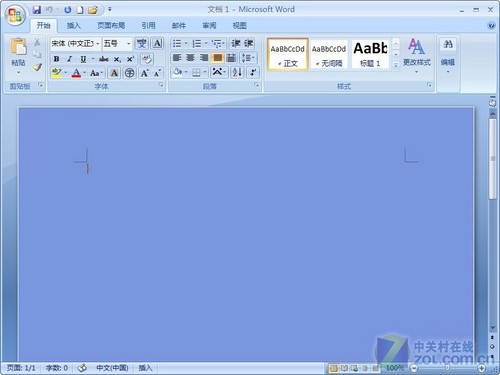
Task: Align text left
Action: (177, 58)
